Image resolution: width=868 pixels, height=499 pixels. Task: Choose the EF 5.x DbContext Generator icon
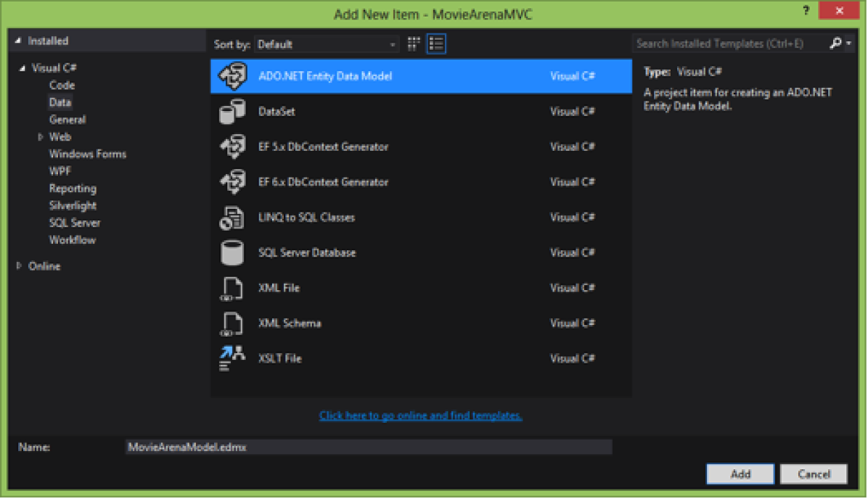click(232, 147)
